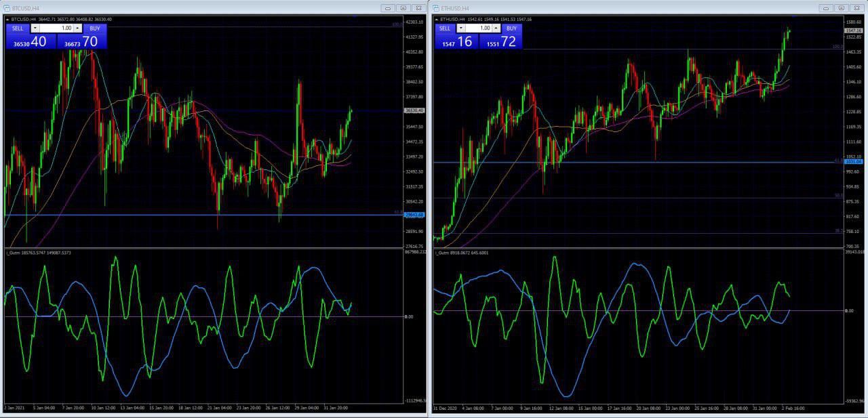Screen dimensions: 868x418
Task: Click the 36673 70 buy price tile
Action: click(x=81, y=42)
